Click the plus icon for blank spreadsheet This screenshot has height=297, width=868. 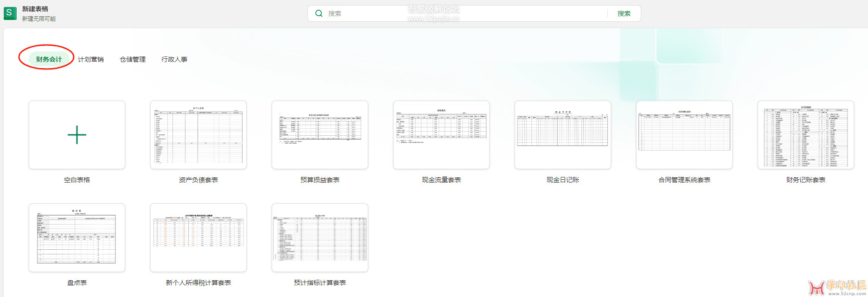(x=77, y=135)
